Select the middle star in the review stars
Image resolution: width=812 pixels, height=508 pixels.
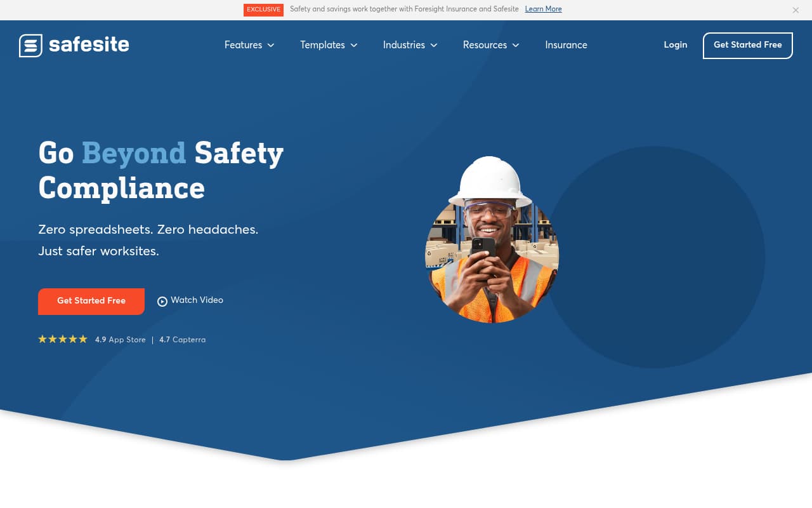tap(63, 339)
